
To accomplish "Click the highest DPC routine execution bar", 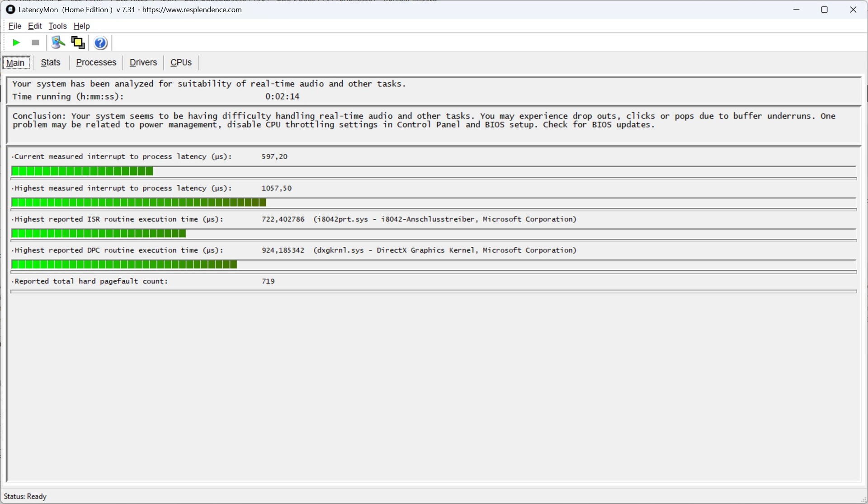I will coord(124,265).
